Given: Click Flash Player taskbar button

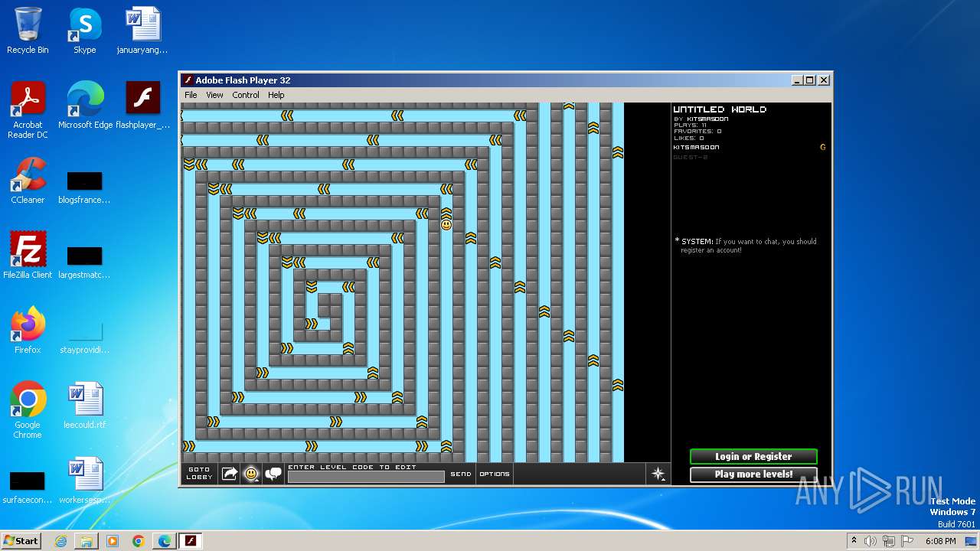Looking at the screenshot, I should point(191,541).
